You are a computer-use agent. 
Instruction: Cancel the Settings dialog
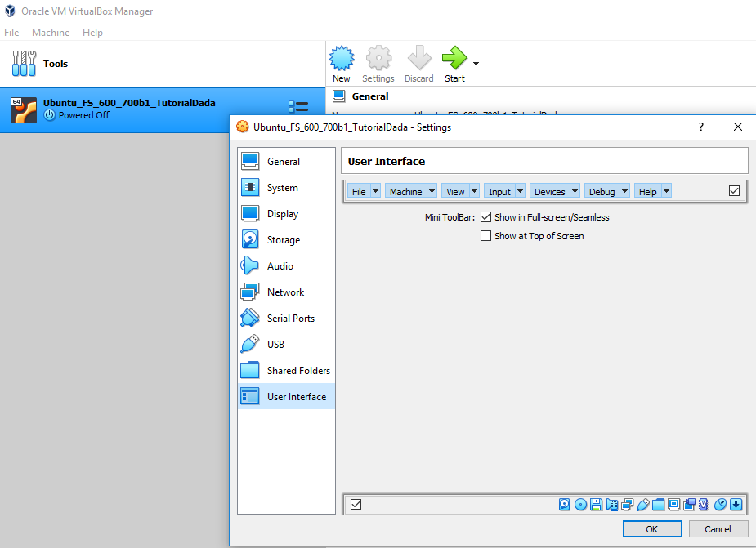[x=718, y=529]
